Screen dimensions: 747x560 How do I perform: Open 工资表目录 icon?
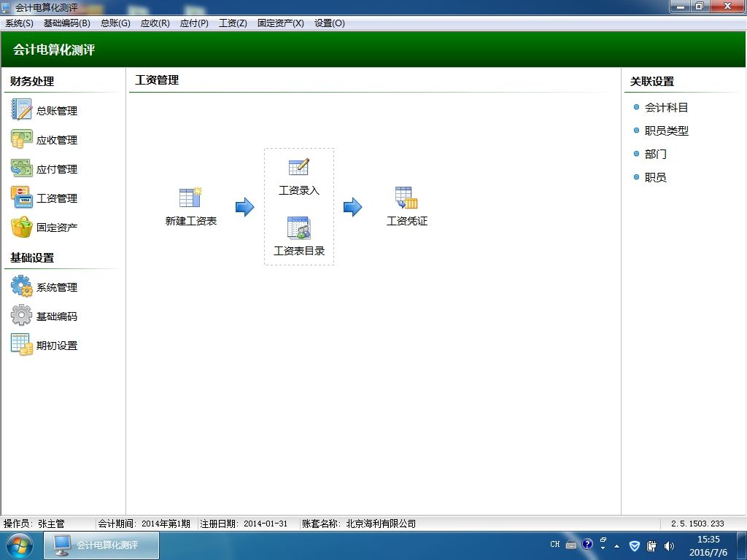[298, 227]
